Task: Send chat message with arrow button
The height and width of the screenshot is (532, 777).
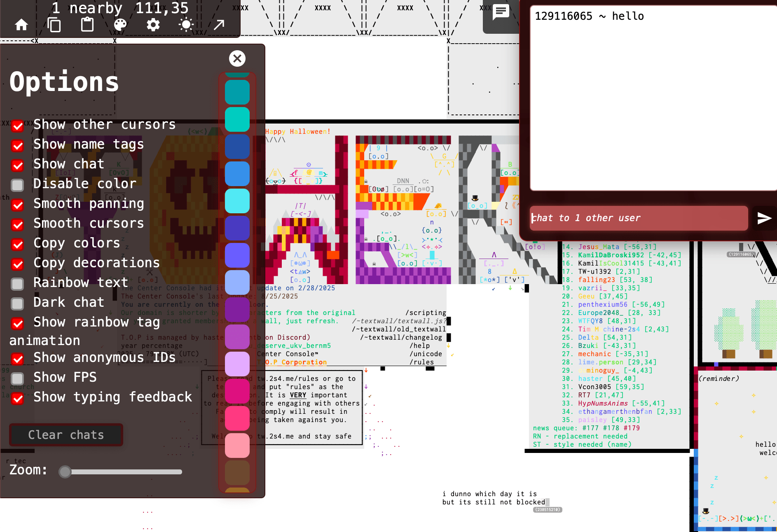Action: point(764,218)
